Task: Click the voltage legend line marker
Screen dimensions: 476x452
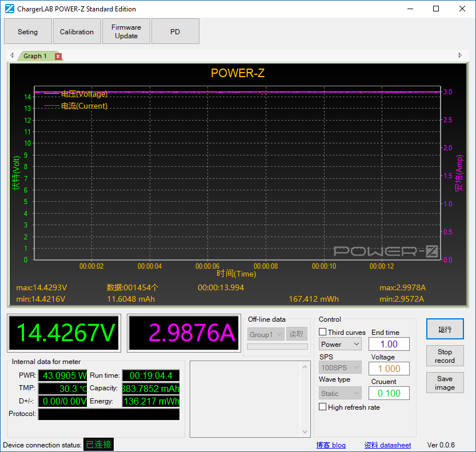Action: coord(51,94)
